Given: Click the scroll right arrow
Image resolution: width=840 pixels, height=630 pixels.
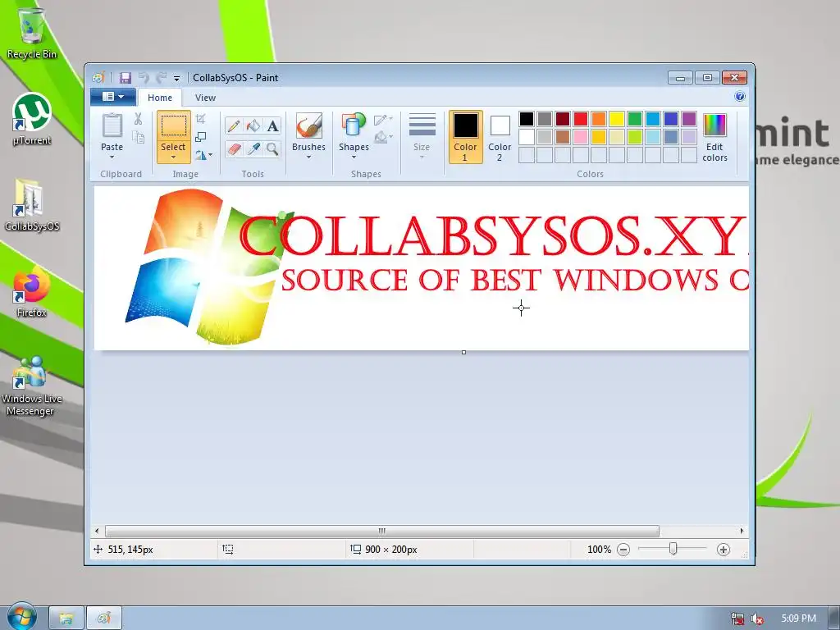Looking at the screenshot, I should 742,531.
